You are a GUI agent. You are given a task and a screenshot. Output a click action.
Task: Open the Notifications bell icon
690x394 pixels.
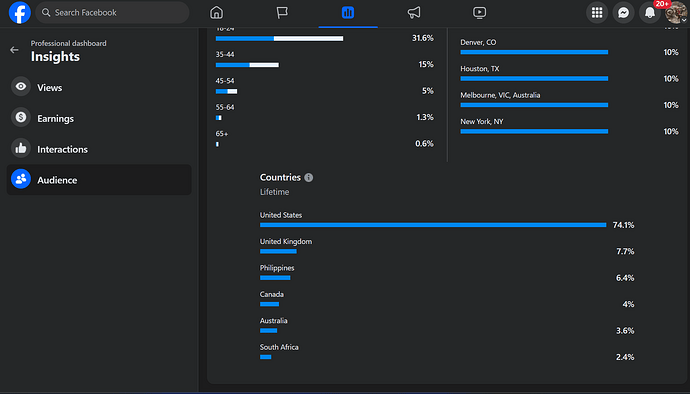coord(650,12)
